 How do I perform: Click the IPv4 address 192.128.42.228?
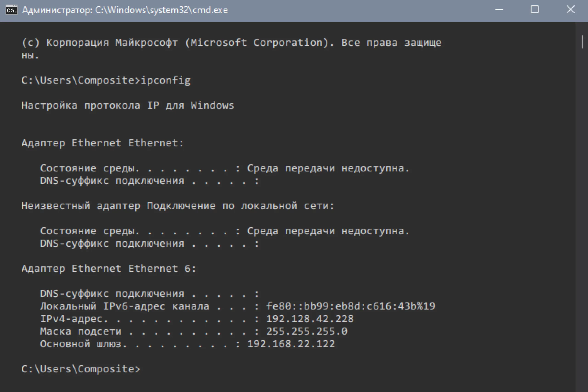[310, 319]
